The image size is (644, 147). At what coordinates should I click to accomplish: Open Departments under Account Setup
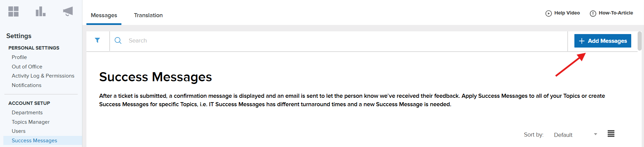(x=27, y=113)
